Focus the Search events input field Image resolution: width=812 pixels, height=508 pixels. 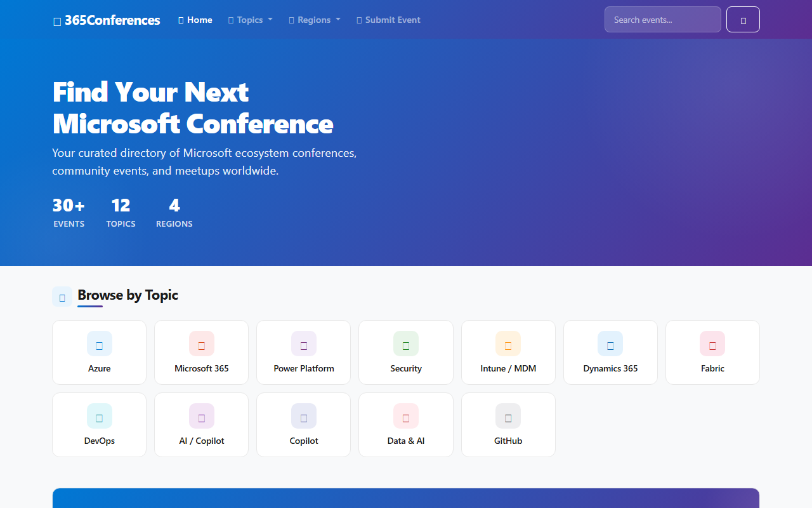click(663, 20)
